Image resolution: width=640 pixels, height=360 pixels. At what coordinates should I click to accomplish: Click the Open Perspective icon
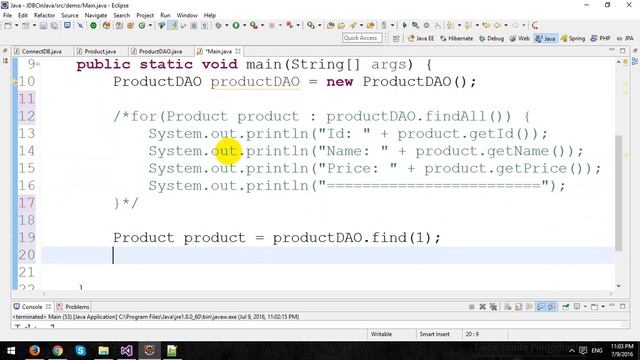(x=396, y=38)
